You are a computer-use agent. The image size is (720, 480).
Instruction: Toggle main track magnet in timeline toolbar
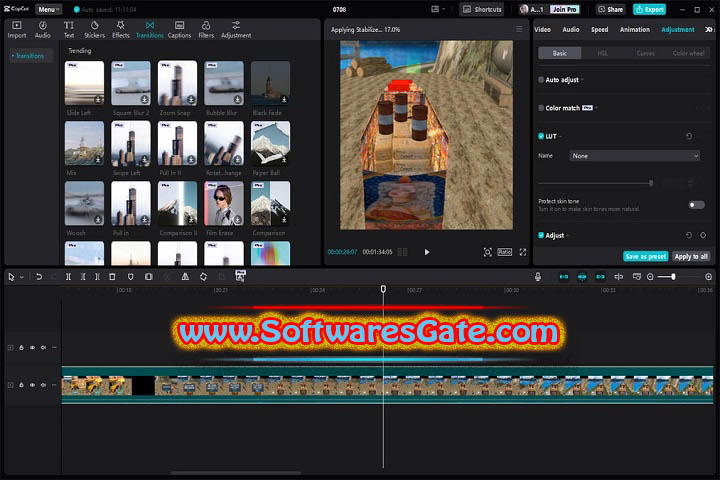[x=563, y=277]
